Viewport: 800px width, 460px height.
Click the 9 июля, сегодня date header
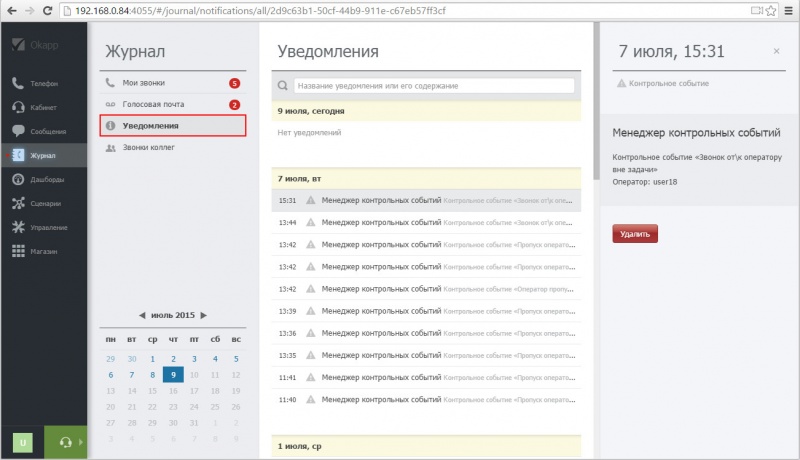(x=426, y=111)
